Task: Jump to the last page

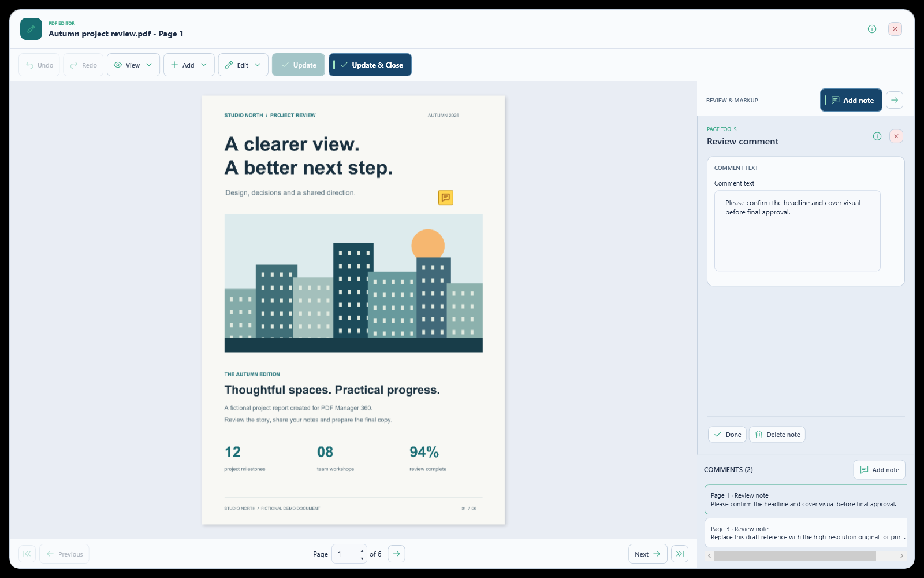Action: [680, 554]
